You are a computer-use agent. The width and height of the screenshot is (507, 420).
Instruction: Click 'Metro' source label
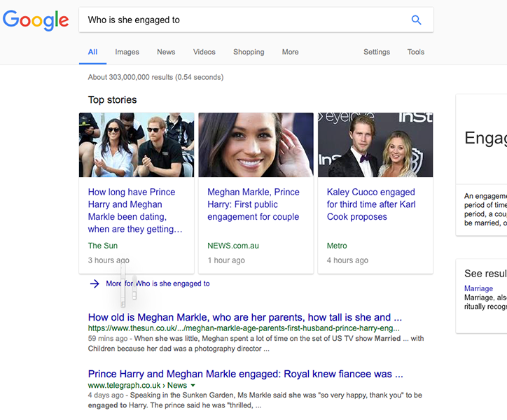click(337, 246)
